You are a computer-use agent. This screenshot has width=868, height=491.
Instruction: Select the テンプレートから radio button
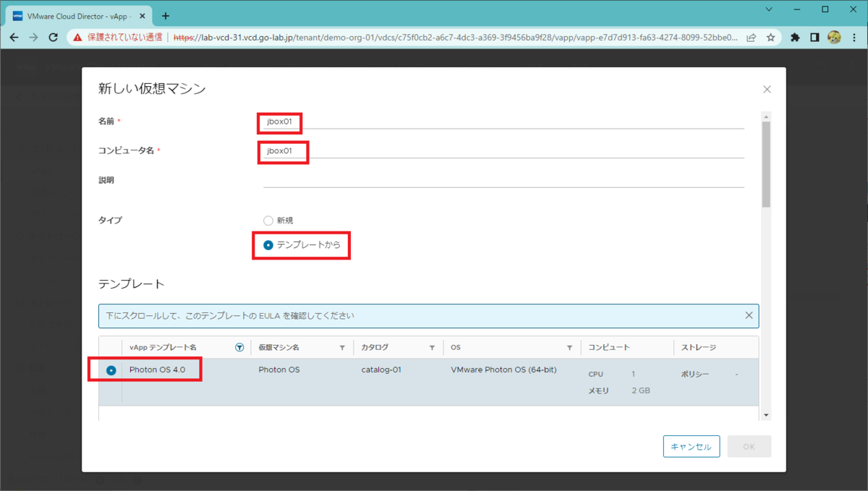coord(268,245)
